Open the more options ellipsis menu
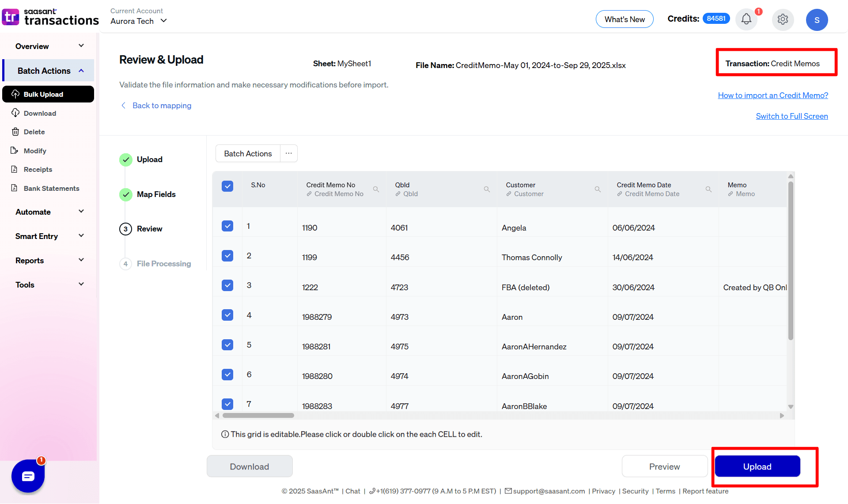The height and width of the screenshot is (504, 848). coord(288,153)
